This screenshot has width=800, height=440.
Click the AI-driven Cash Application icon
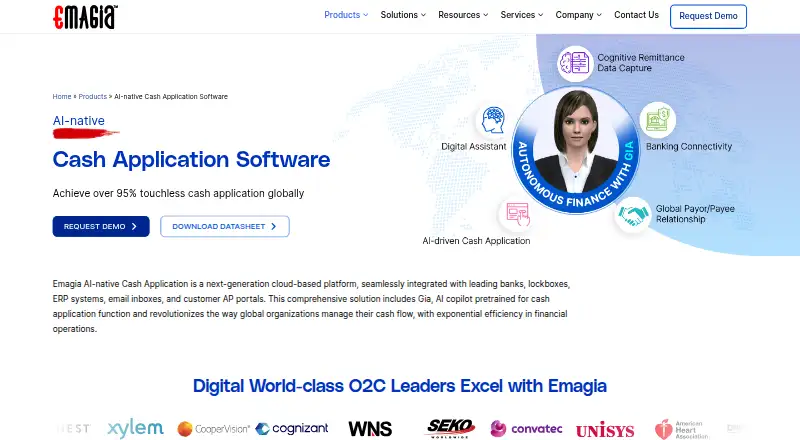coord(517,214)
